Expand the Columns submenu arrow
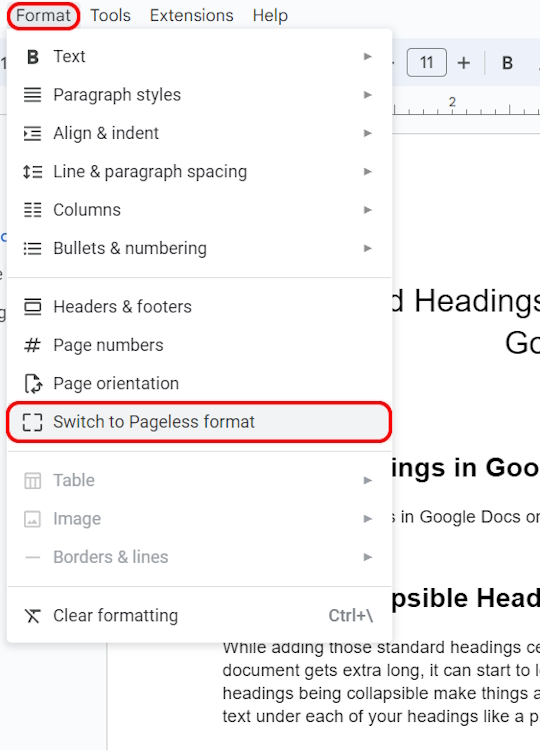The image size is (540, 750). click(x=367, y=210)
